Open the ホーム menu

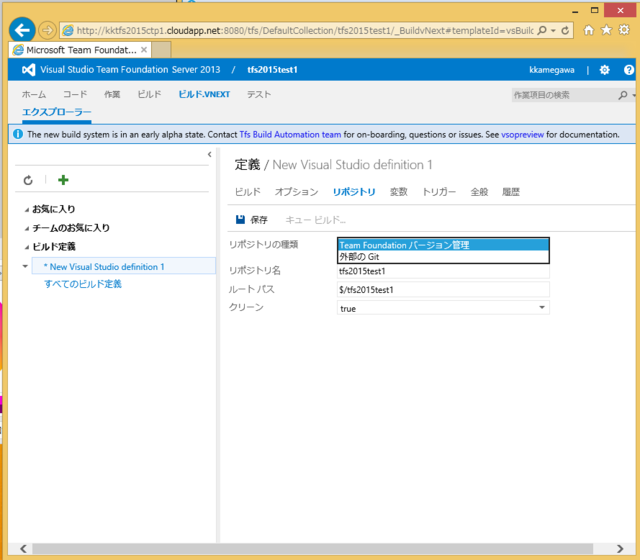(x=34, y=95)
